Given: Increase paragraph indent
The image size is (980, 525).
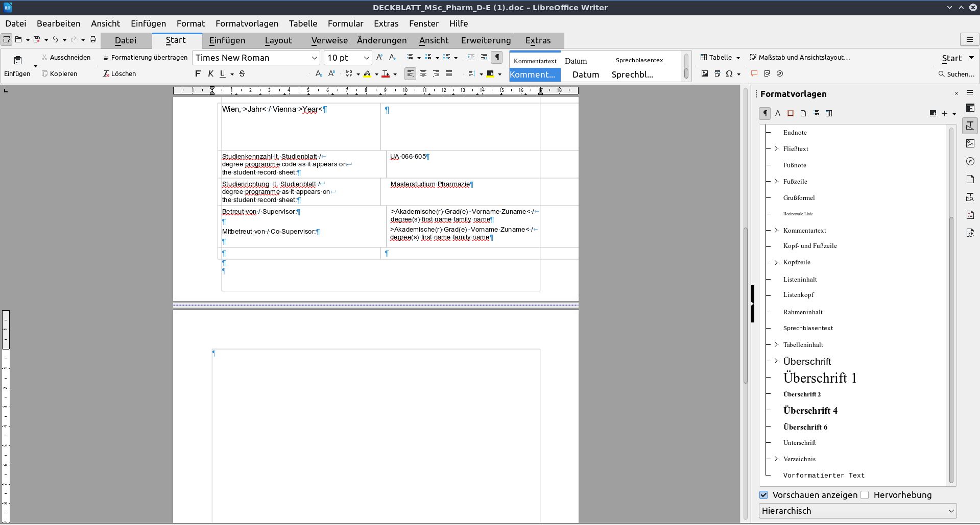Looking at the screenshot, I should 471,58.
